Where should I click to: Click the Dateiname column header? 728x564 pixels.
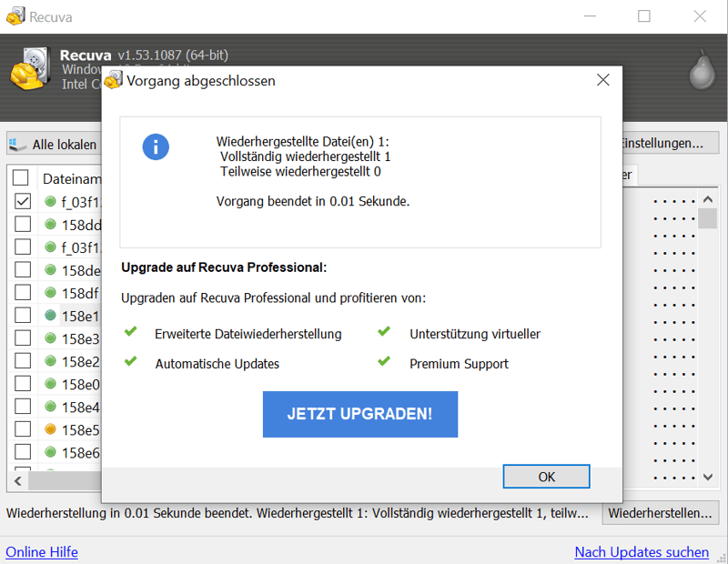click(x=72, y=178)
